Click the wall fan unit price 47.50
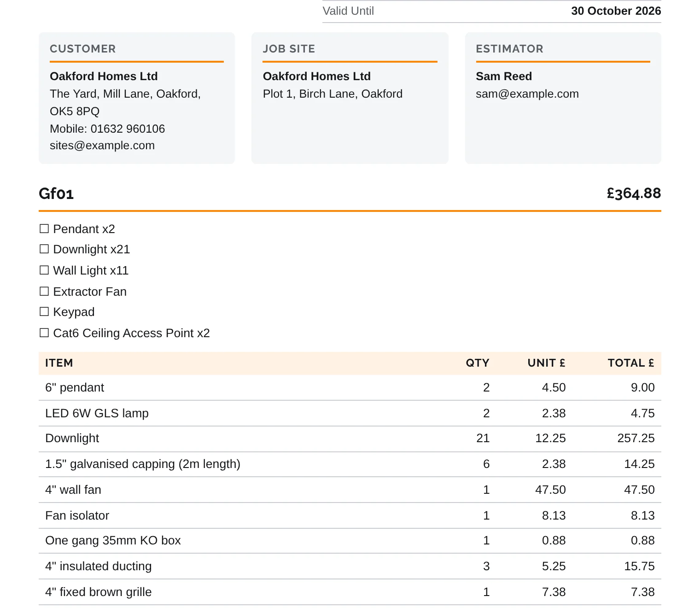Screen dimensions: 700x608 pyautogui.click(x=550, y=490)
